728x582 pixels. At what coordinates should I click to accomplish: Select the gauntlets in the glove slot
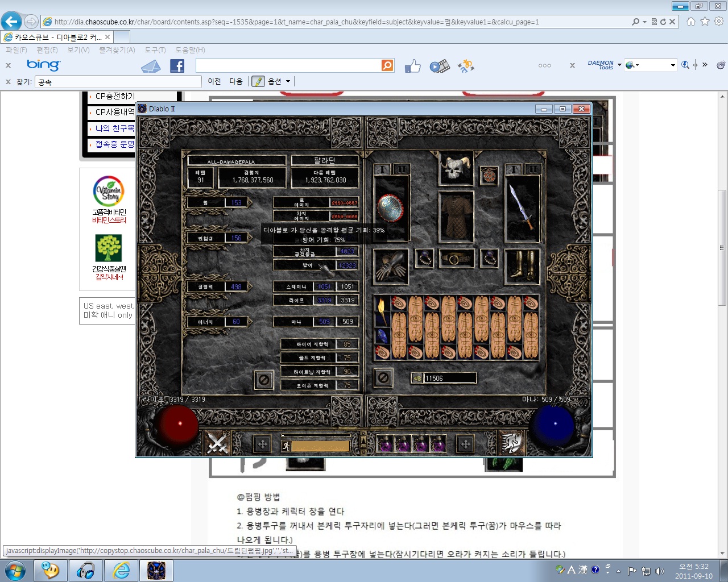point(391,266)
